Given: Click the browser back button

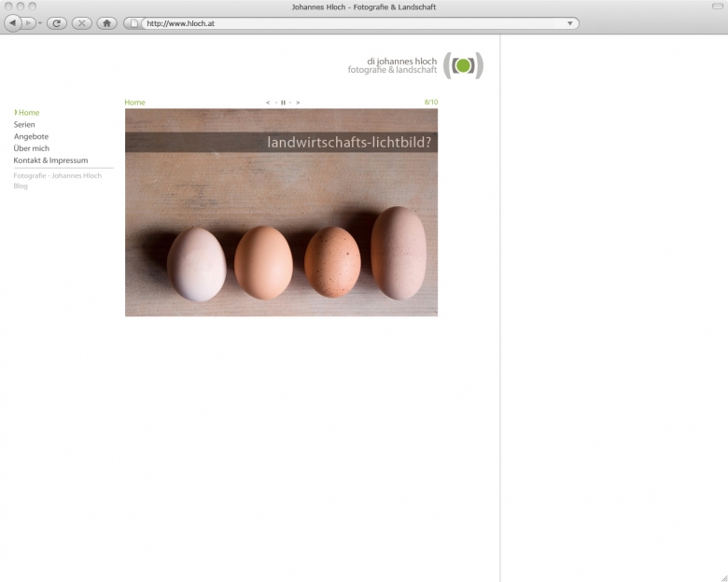Looking at the screenshot, I should tap(13, 23).
